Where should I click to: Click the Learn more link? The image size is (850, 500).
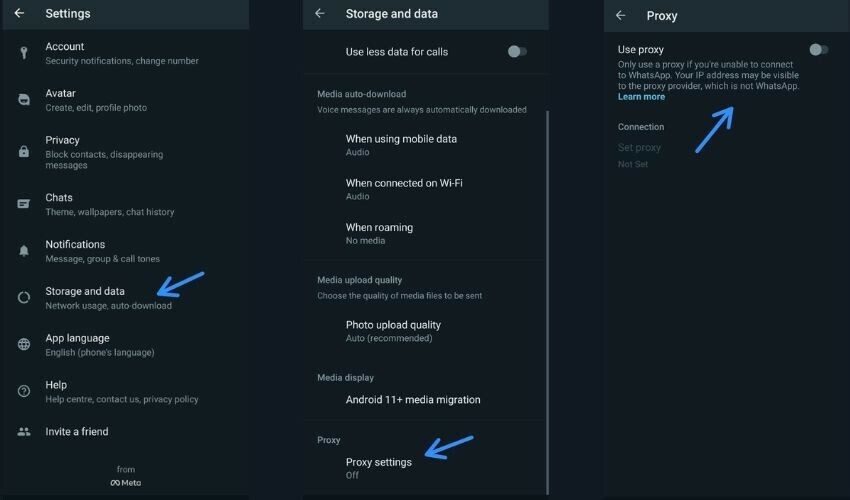pos(641,97)
